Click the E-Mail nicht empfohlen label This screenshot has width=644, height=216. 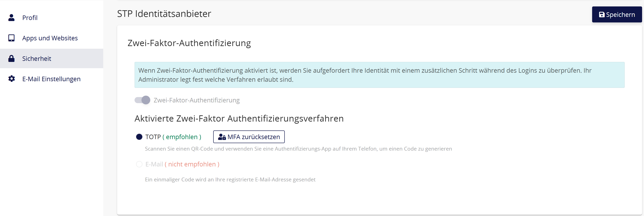(x=182, y=164)
